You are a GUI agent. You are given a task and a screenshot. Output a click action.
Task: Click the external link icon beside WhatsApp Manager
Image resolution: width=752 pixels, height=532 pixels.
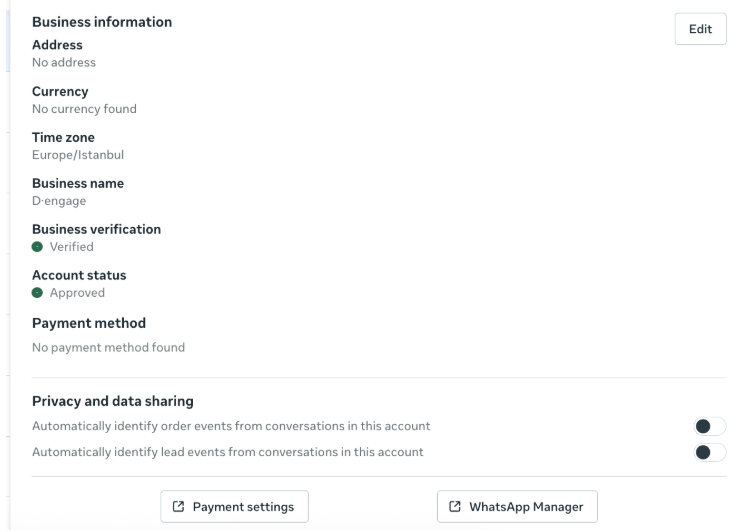(455, 507)
